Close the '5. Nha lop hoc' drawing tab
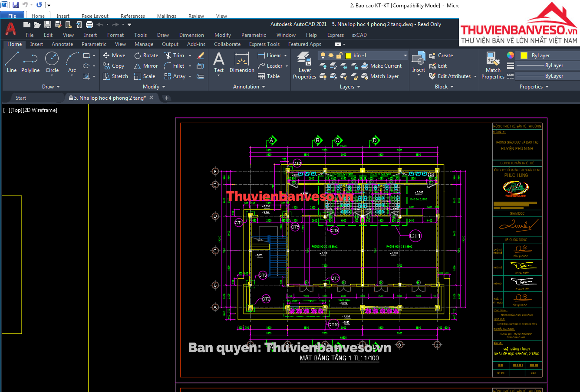The height and width of the screenshot is (392, 580). click(x=152, y=98)
